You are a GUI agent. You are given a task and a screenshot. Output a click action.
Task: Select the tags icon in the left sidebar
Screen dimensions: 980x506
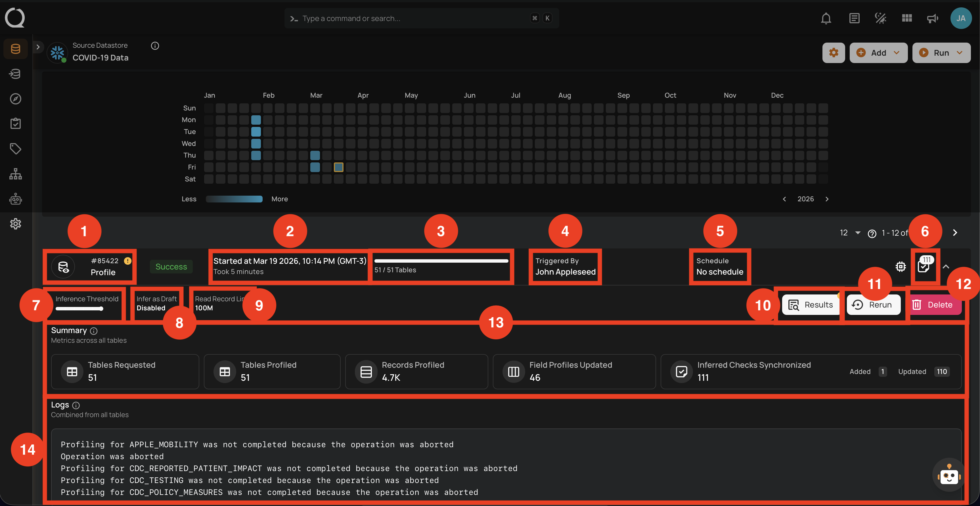click(x=15, y=149)
